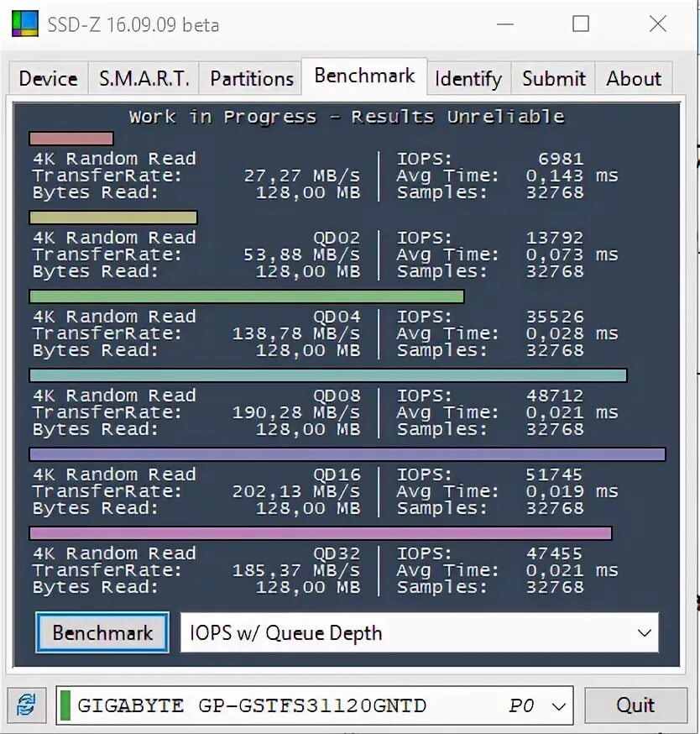
Task: Click the 185,37 MB/s transfer rate value
Action: (x=296, y=569)
